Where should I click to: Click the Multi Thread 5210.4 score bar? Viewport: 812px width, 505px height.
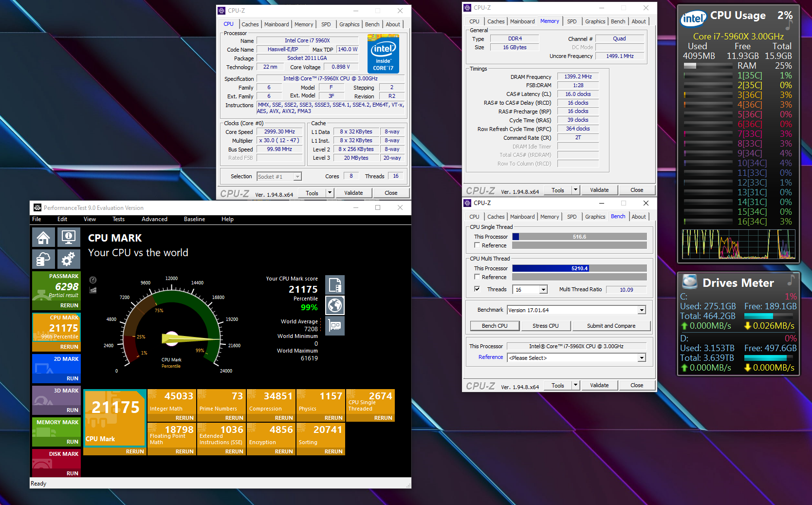point(579,268)
